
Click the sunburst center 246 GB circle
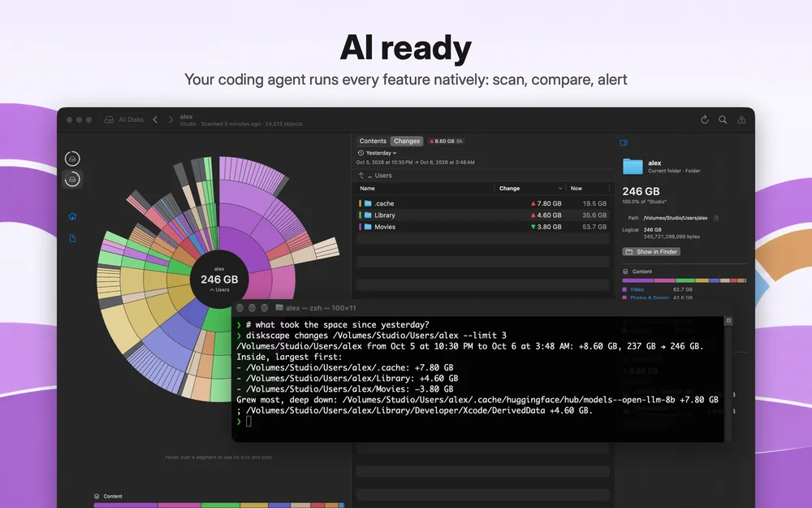(219, 280)
